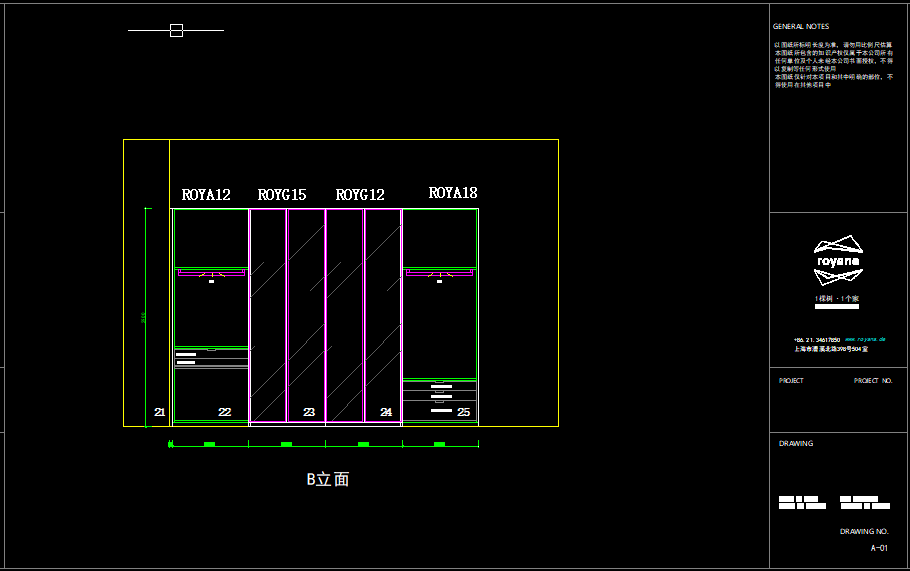Select the grip square on the top-left line
The width and height of the screenshot is (910, 571).
click(x=176, y=31)
